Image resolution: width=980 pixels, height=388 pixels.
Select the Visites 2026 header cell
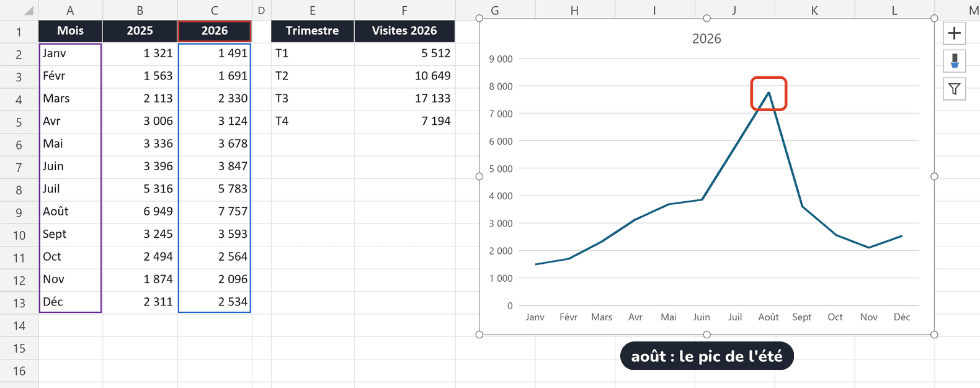(404, 31)
